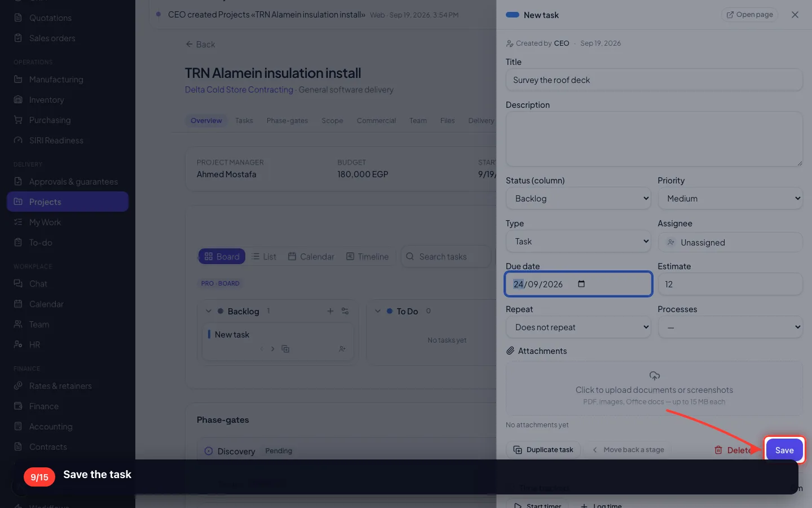The height and width of the screenshot is (508, 812).
Task: Select the List view
Action: 264,256
